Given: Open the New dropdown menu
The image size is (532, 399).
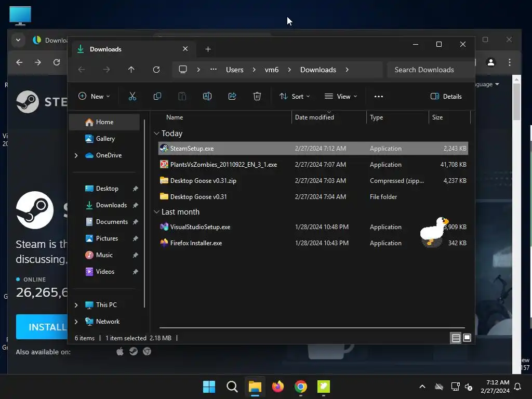Looking at the screenshot, I should (x=94, y=96).
